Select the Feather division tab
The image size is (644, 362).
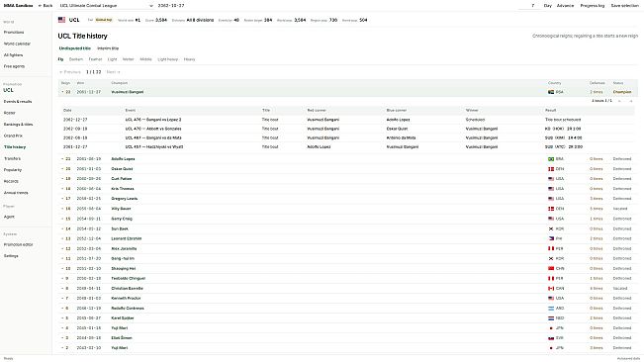[x=95, y=59]
